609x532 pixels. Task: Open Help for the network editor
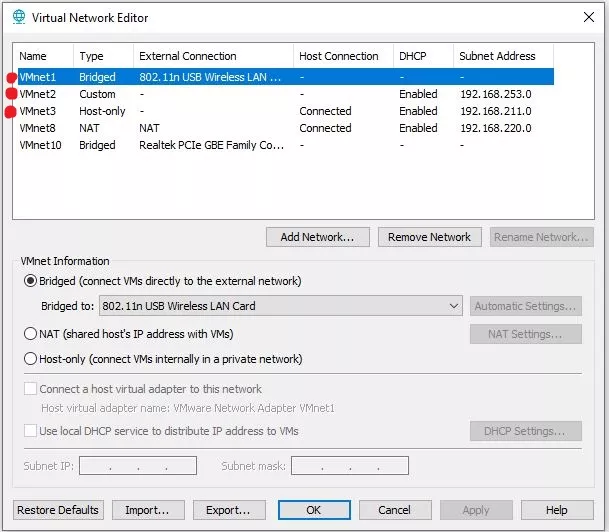point(557,510)
